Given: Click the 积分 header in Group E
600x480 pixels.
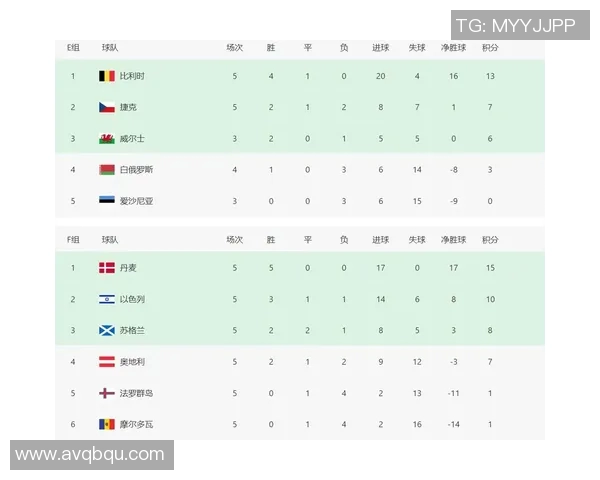Looking at the screenshot, I should pyautogui.click(x=490, y=47).
